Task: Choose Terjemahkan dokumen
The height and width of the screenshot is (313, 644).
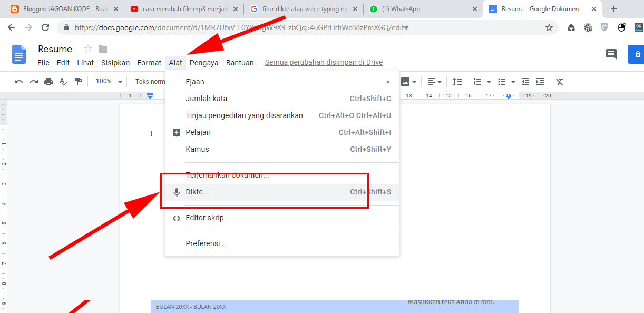Action: [282, 175]
